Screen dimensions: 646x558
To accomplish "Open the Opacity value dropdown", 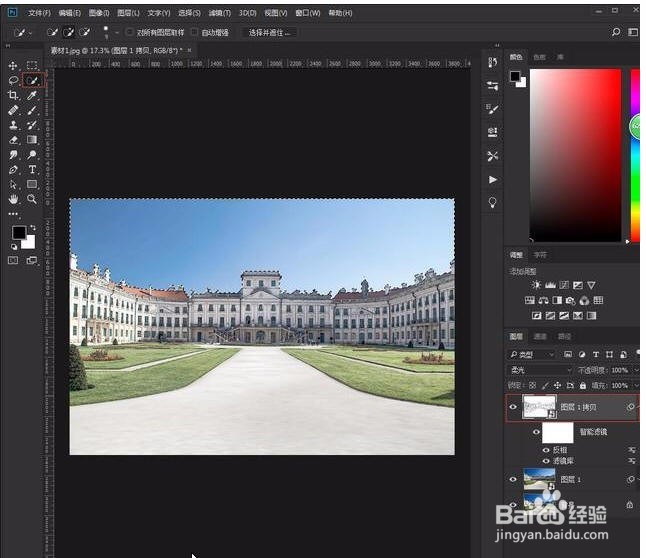I will 635,370.
